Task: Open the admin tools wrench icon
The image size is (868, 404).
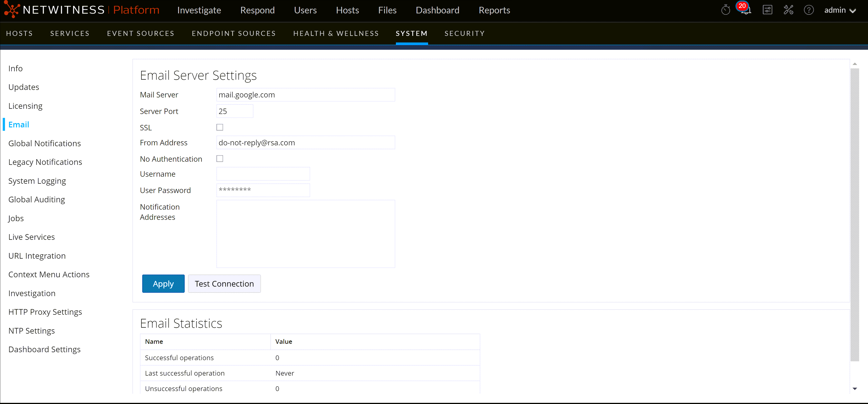Action: (x=788, y=10)
